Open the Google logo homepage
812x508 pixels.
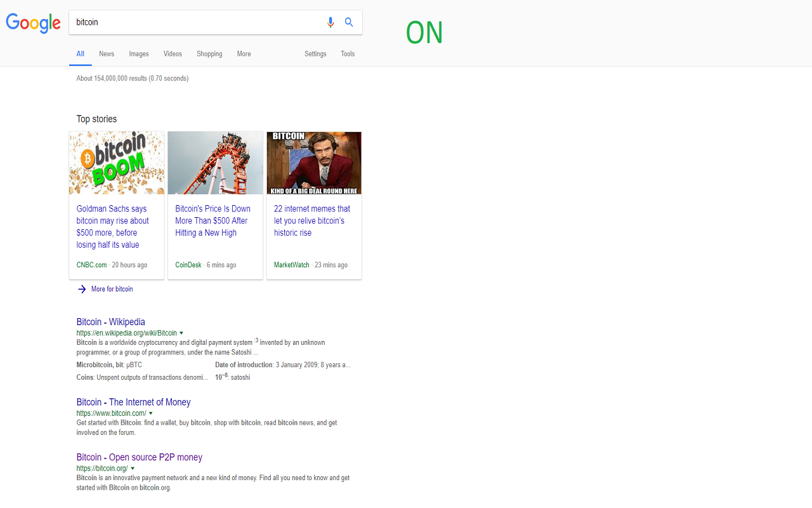[33, 23]
